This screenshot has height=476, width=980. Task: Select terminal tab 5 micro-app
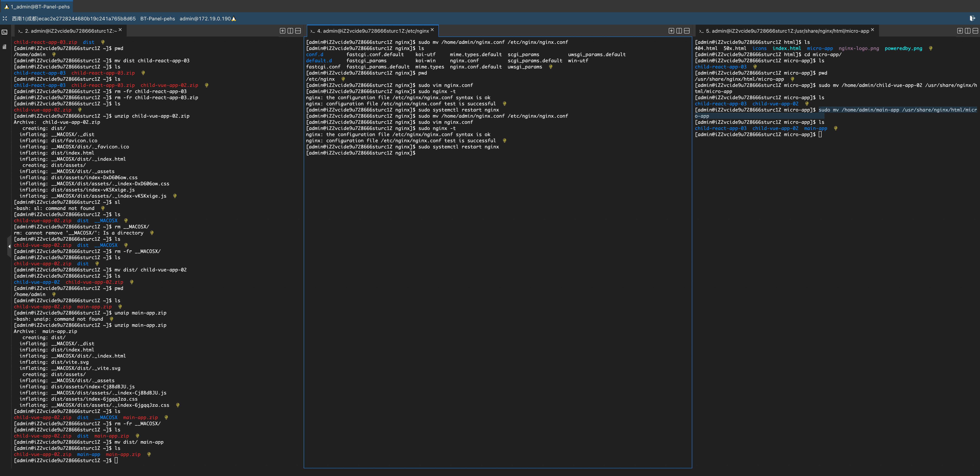pyautogui.click(x=787, y=31)
